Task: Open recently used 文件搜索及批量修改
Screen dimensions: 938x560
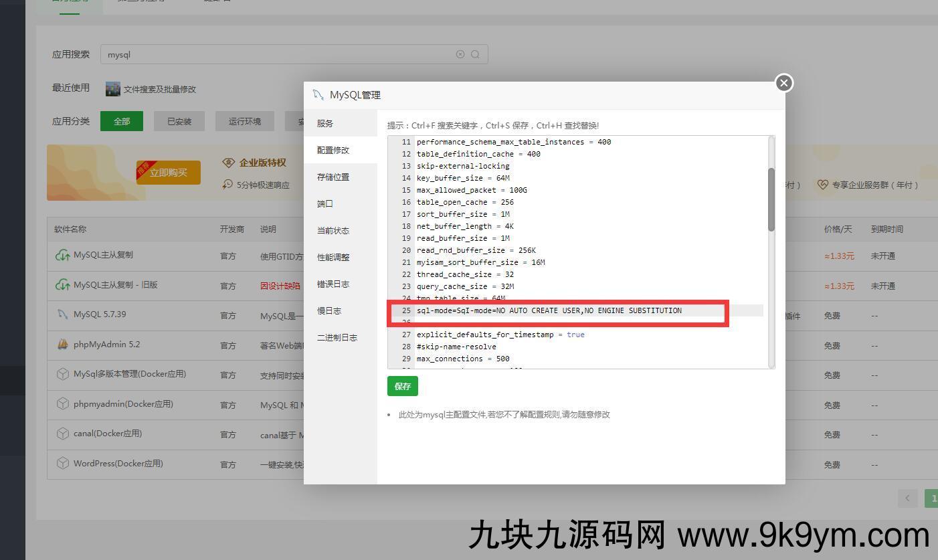Action: tap(159, 89)
